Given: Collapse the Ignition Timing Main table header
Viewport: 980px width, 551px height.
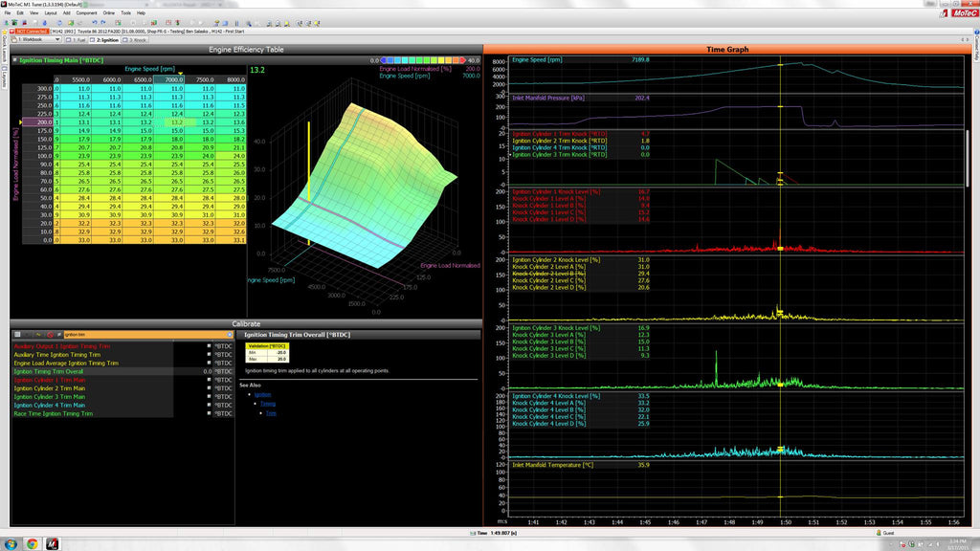Looking at the screenshot, I should (15, 60).
